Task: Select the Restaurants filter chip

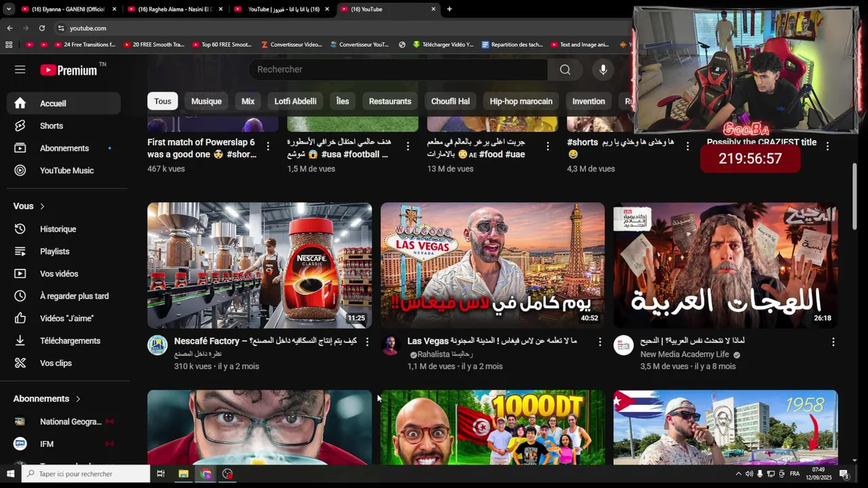Action: click(390, 101)
